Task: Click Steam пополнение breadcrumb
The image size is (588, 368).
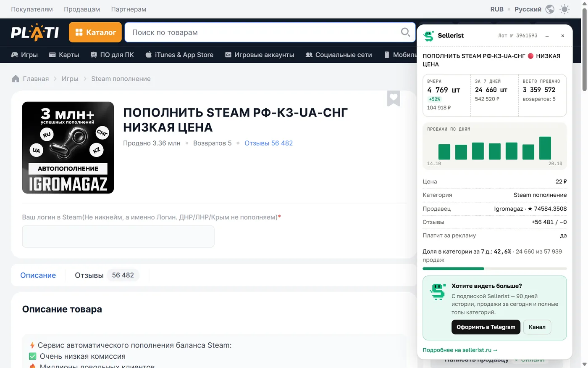Action: (121, 79)
